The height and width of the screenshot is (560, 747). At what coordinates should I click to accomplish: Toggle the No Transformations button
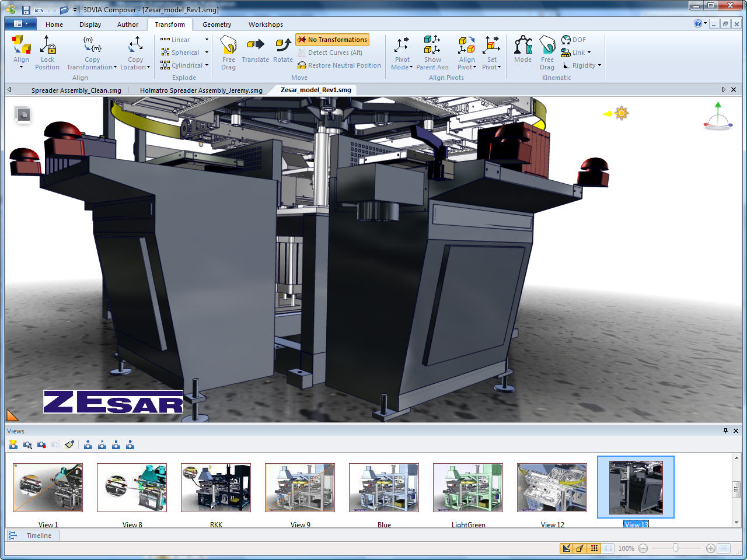pos(333,40)
